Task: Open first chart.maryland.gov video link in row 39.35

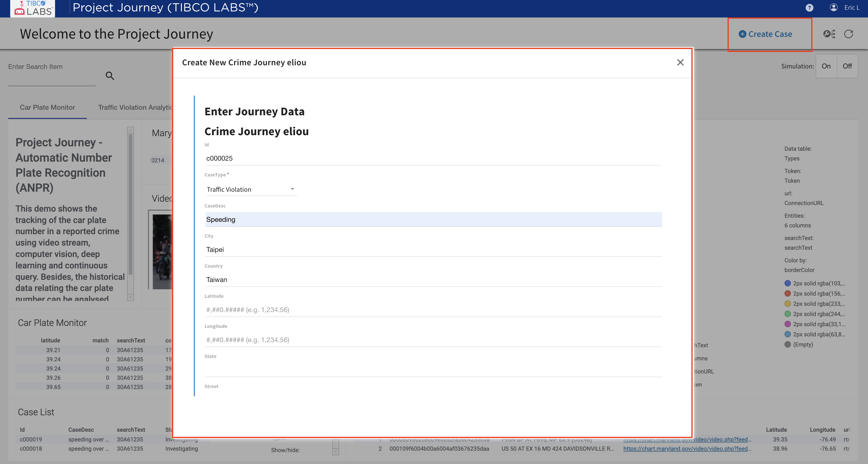Action: 687,439
